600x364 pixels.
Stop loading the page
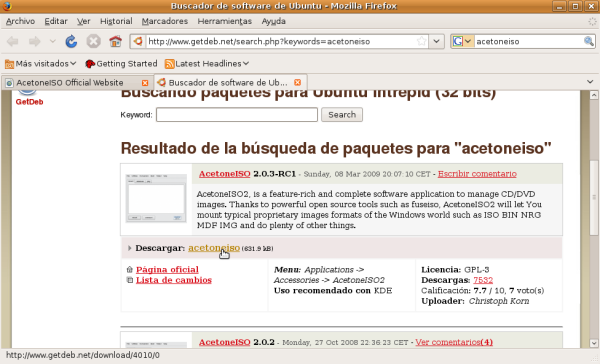pyautogui.click(x=93, y=41)
